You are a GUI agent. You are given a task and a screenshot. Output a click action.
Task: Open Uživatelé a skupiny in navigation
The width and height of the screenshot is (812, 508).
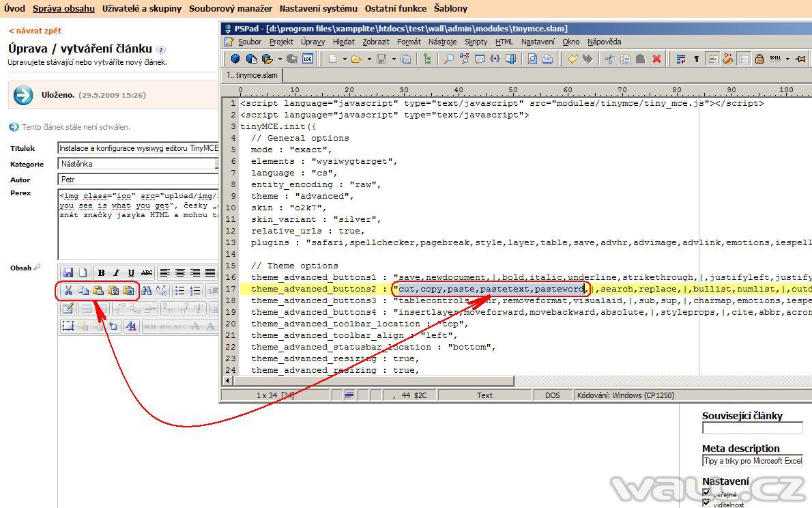(x=142, y=8)
